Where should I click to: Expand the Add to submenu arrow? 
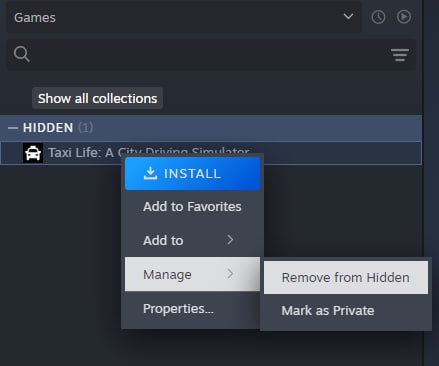point(230,240)
